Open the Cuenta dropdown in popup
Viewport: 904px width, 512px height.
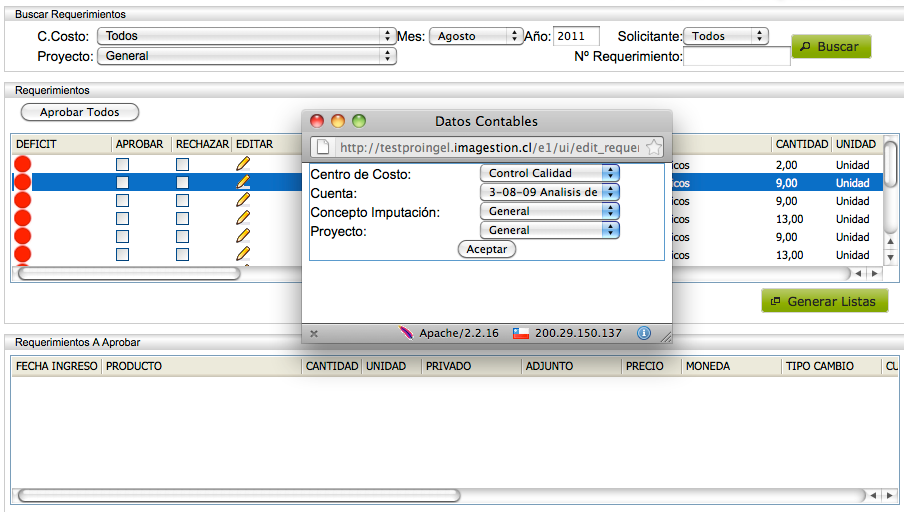549,192
